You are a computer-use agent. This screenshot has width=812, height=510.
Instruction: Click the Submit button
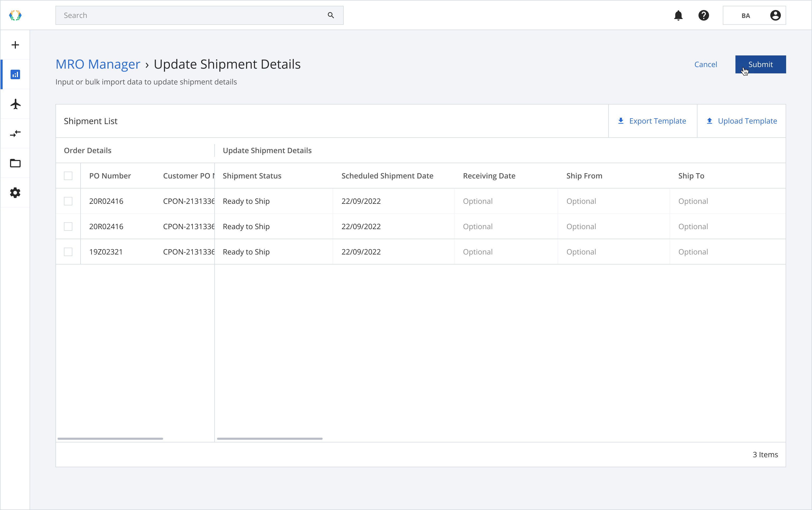click(x=761, y=64)
